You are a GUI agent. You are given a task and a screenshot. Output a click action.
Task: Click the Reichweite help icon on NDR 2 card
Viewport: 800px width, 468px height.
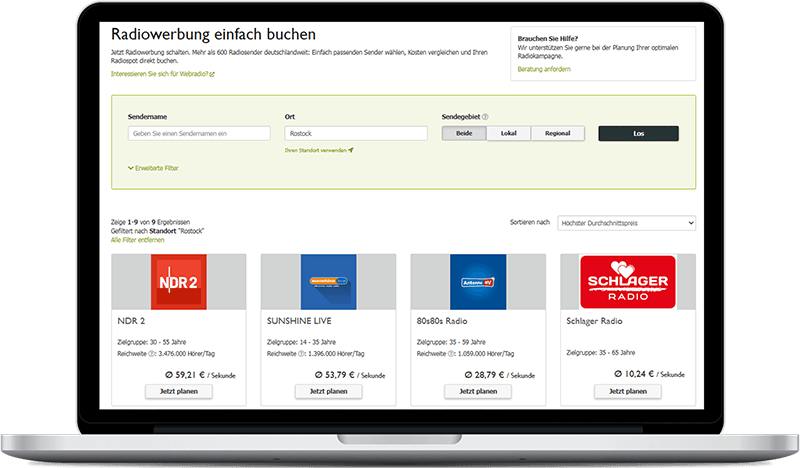pyautogui.click(x=152, y=354)
